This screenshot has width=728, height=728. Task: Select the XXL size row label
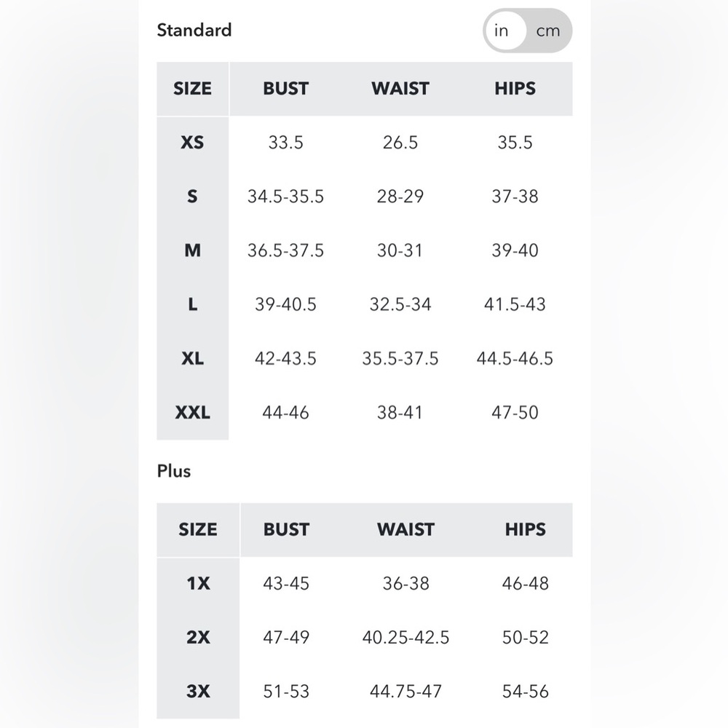coord(192,412)
